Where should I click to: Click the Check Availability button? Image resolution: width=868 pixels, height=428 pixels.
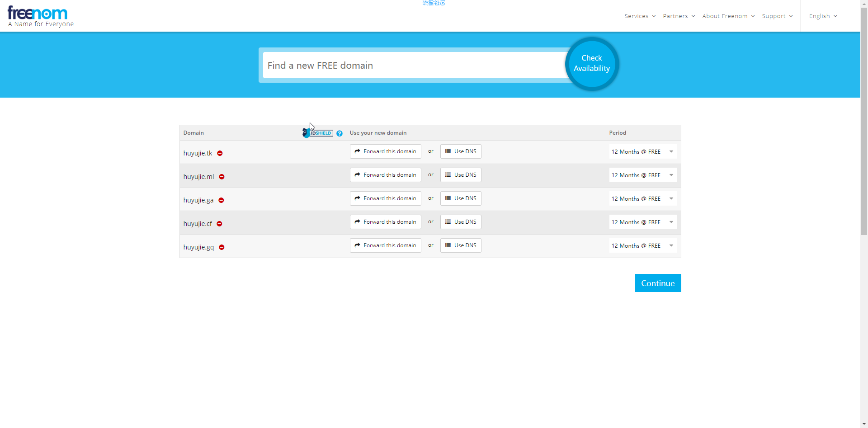(592, 63)
